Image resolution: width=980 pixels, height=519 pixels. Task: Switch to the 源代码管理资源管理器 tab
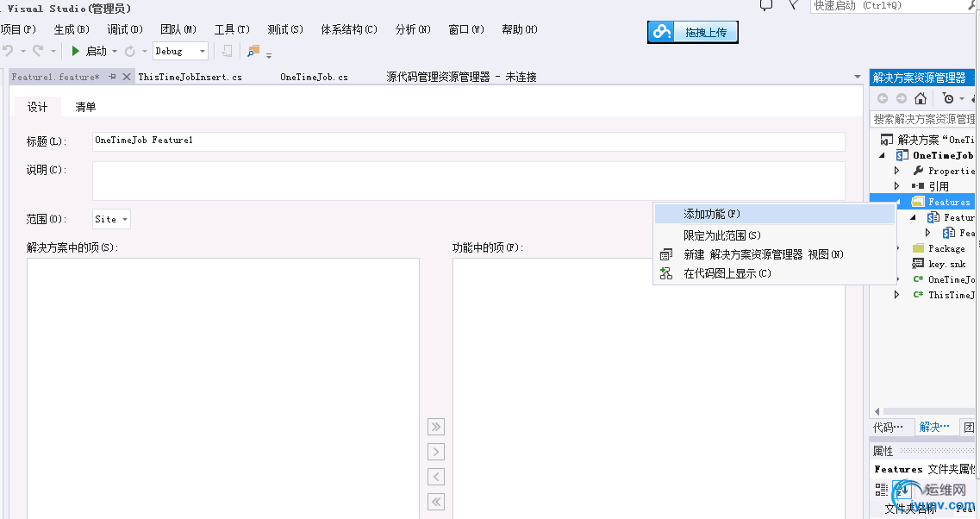click(x=461, y=77)
